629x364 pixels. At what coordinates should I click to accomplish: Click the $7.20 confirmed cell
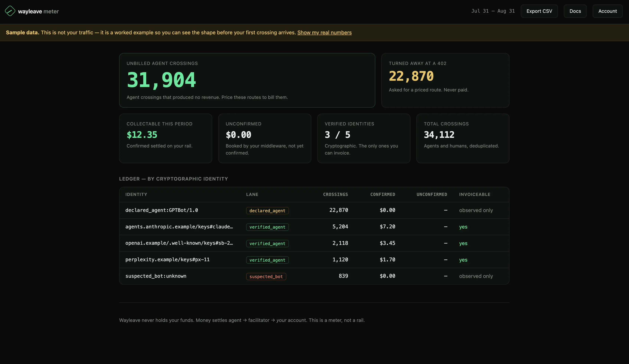[x=387, y=227]
